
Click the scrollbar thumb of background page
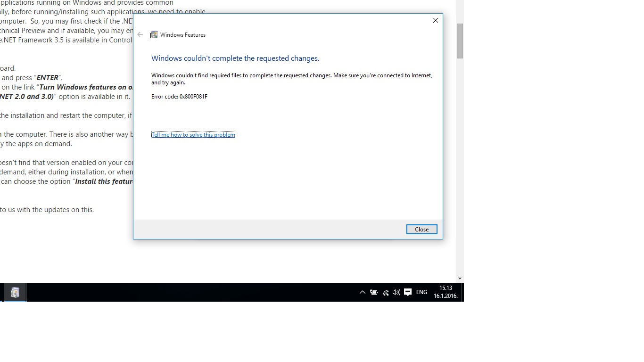click(460, 41)
